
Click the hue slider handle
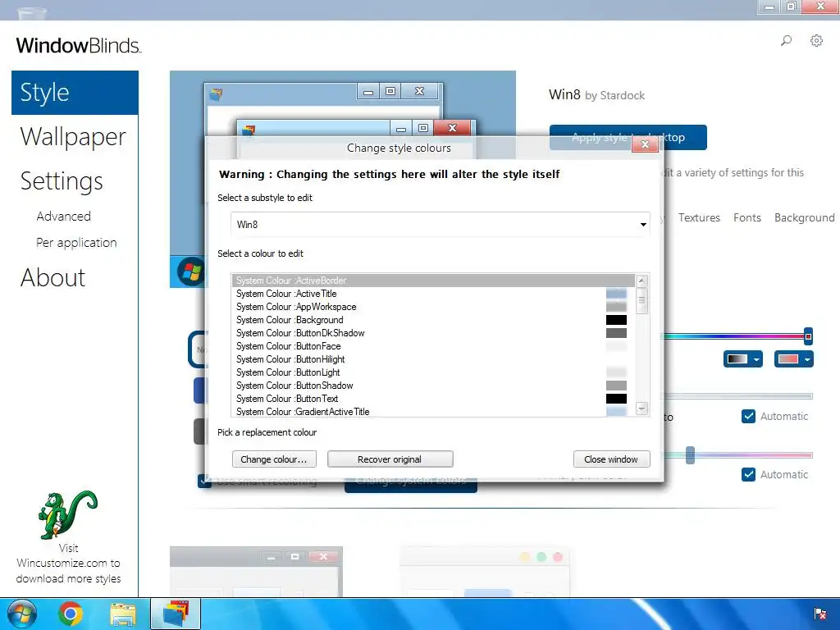[x=808, y=336]
